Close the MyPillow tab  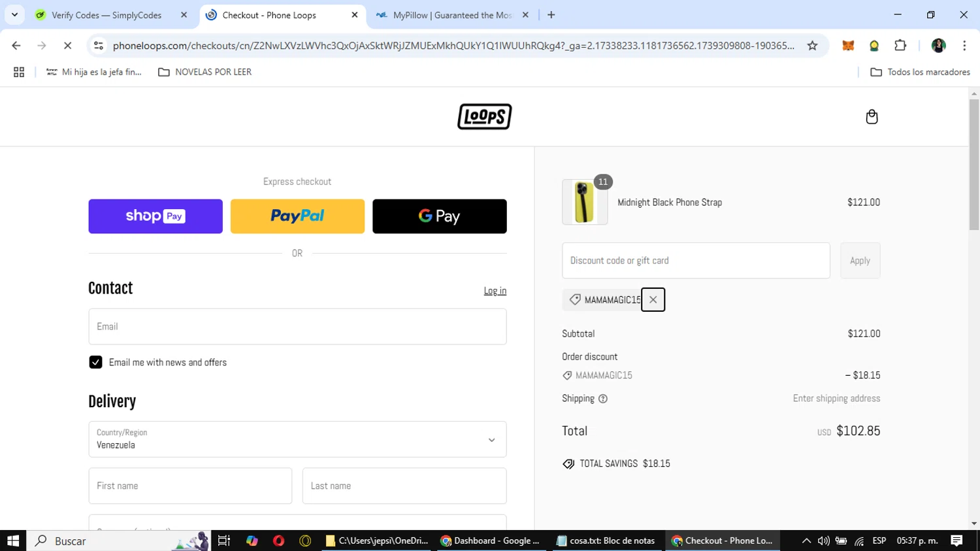tap(525, 15)
